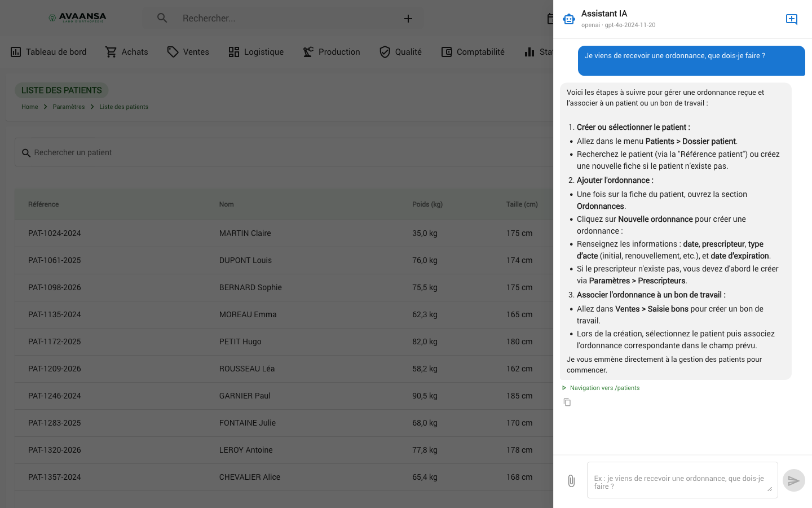The height and width of the screenshot is (508, 812).
Task: Start a new chat conversation
Action: pos(792,19)
